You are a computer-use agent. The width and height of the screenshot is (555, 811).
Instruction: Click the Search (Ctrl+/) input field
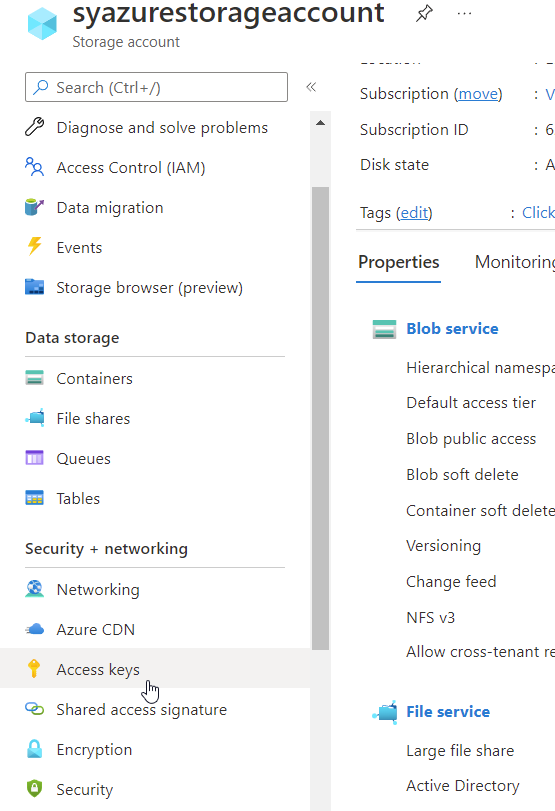click(156, 87)
